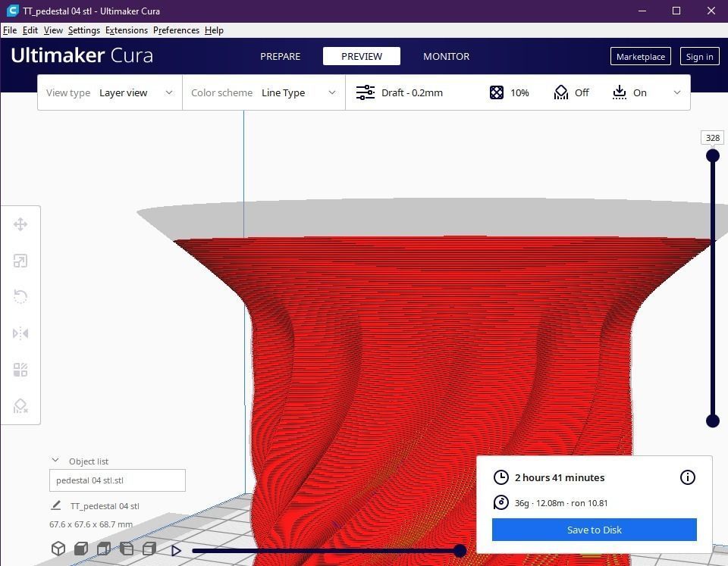Click the print profile sliders icon
The image size is (728, 566).
coord(366,92)
